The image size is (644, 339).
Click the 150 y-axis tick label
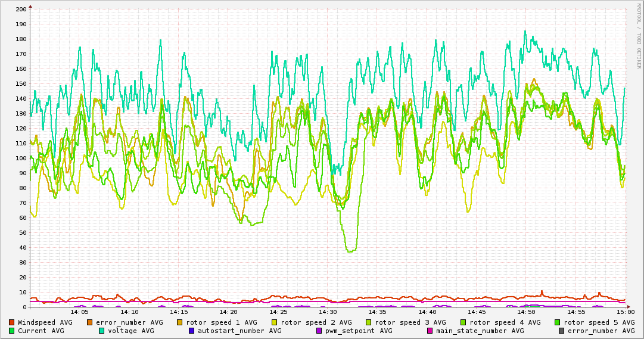tap(20, 84)
